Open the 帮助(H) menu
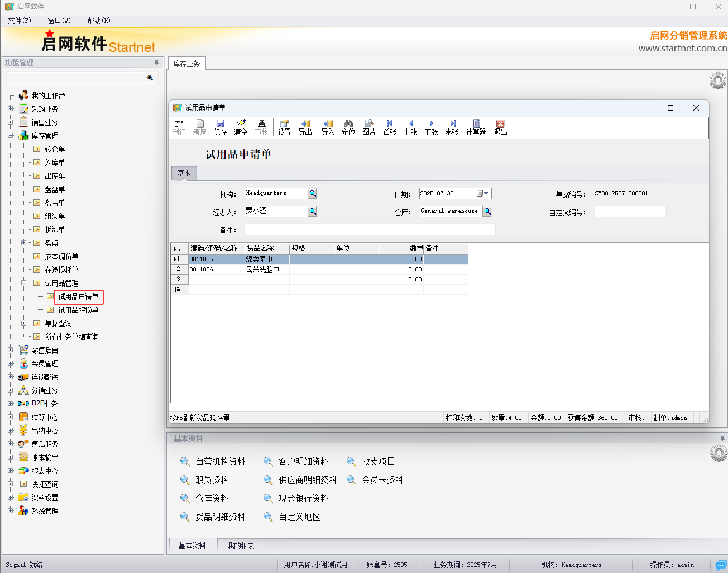 click(x=99, y=21)
